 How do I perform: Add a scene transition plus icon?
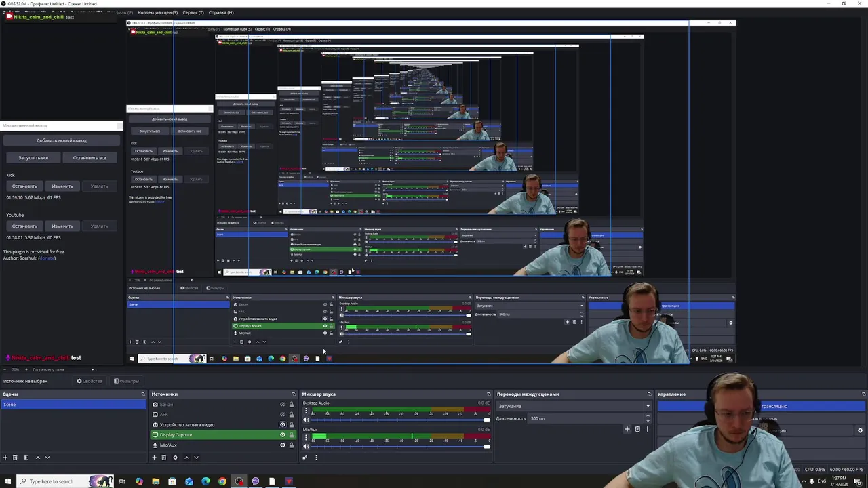pyautogui.click(x=627, y=429)
